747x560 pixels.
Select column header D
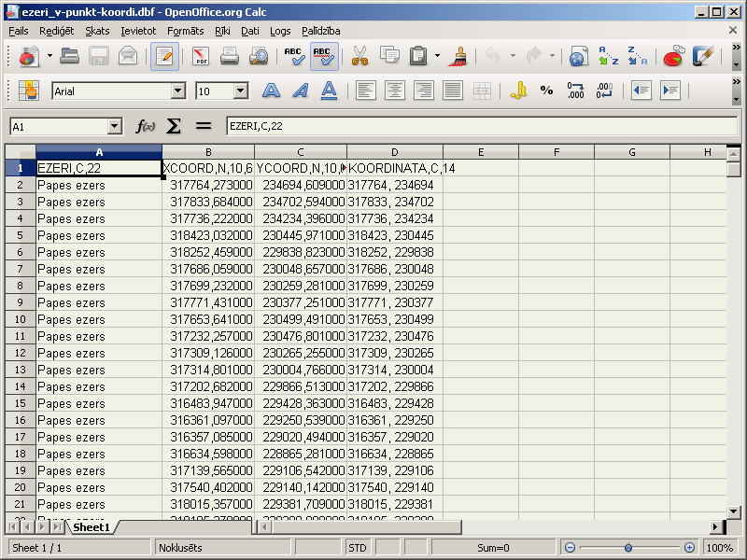(395, 152)
